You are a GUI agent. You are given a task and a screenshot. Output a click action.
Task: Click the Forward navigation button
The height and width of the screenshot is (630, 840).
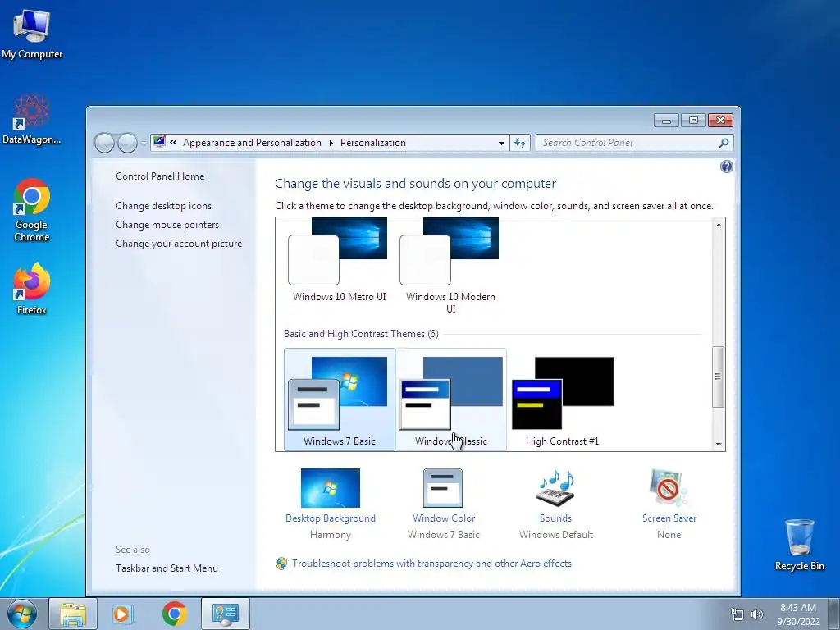pyautogui.click(x=127, y=143)
